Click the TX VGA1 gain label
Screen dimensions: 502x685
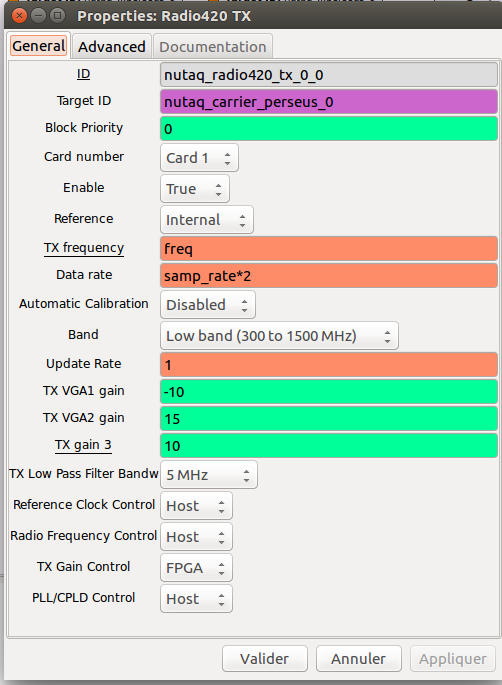coord(84,391)
